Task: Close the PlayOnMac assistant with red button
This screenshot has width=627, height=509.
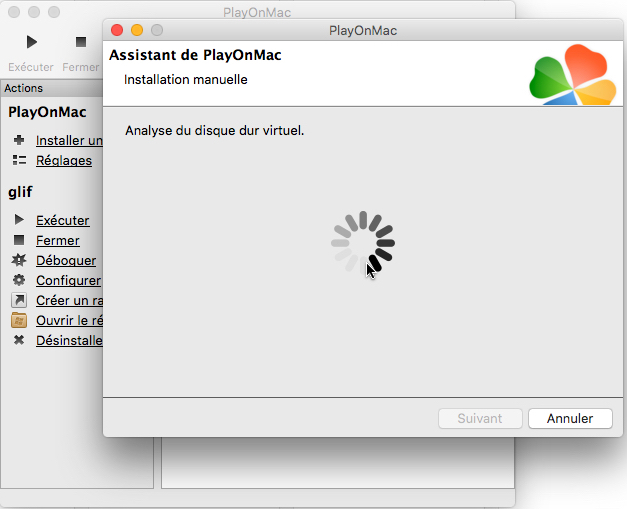Action: (117, 30)
